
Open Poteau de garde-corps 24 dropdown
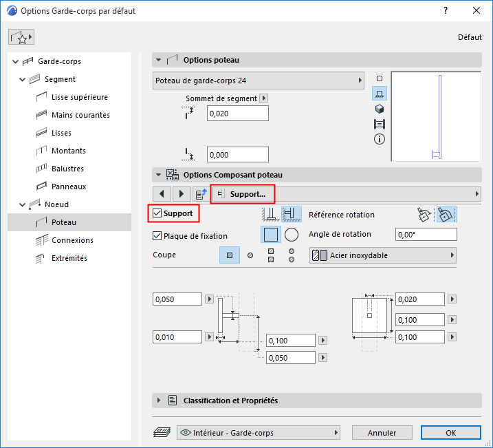pos(258,81)
